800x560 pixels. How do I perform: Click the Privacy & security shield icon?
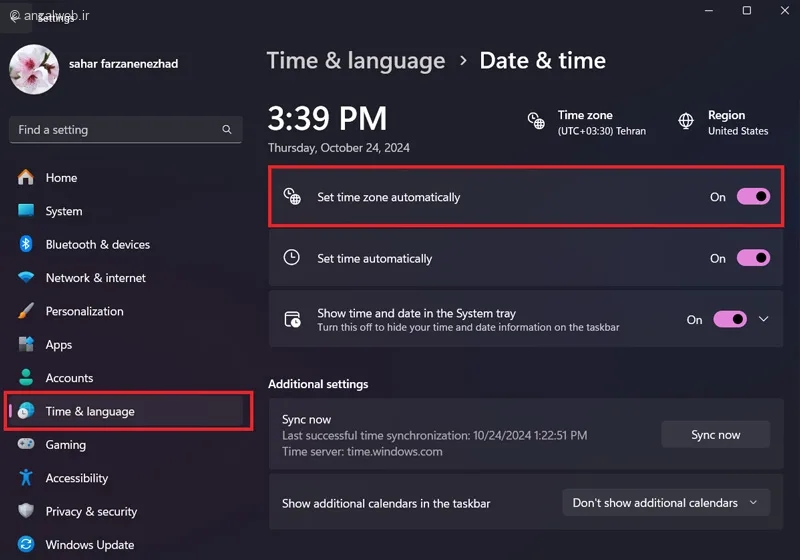click(26, 511)
